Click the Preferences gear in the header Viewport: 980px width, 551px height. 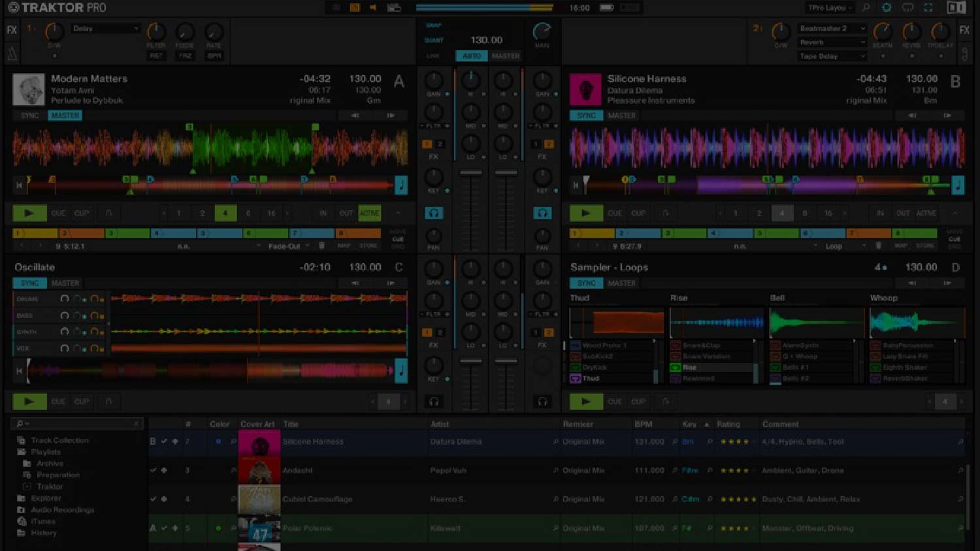(x=887, y=8)
